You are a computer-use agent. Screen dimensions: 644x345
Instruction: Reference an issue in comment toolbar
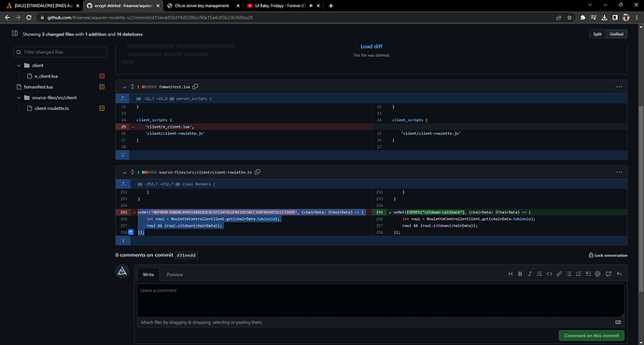tap(609, 274)
